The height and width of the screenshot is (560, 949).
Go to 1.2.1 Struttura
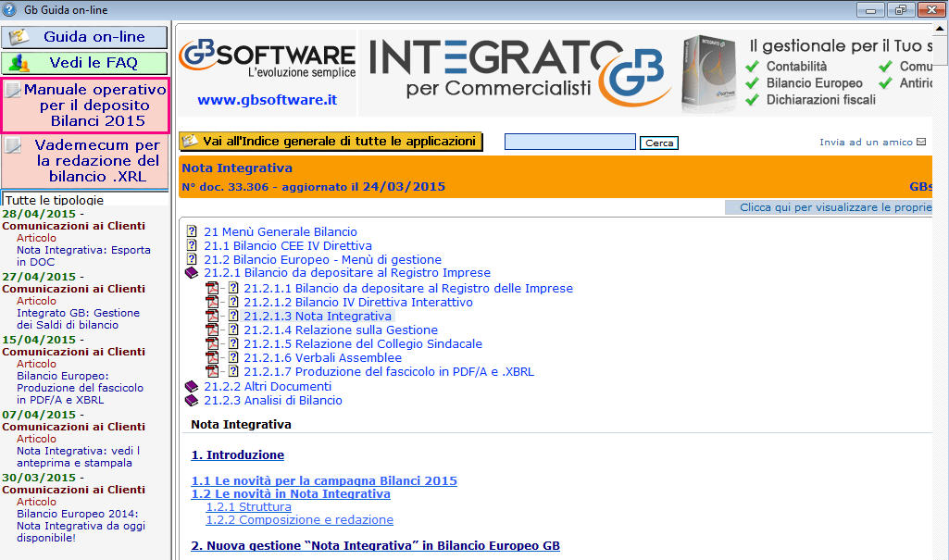tap(249, 507)
